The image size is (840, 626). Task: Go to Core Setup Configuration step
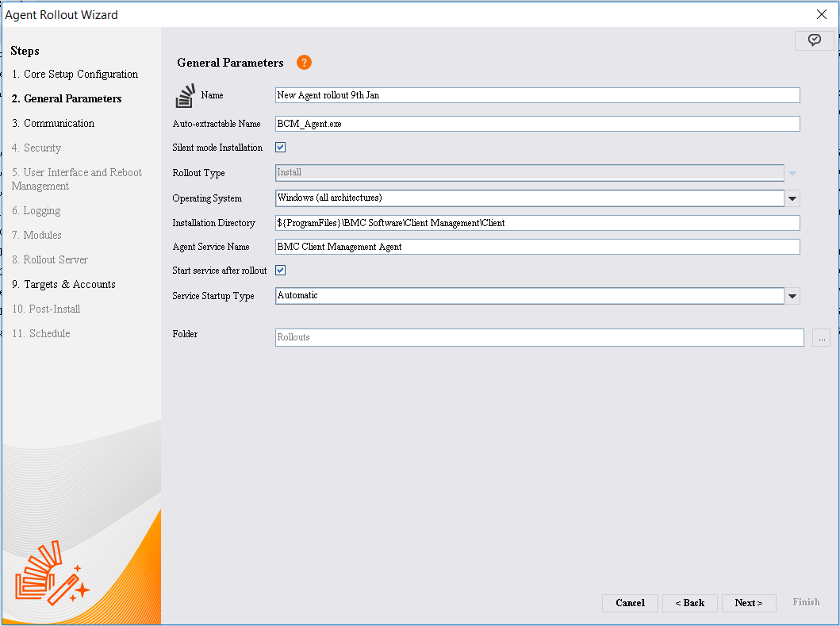[80, 75]
